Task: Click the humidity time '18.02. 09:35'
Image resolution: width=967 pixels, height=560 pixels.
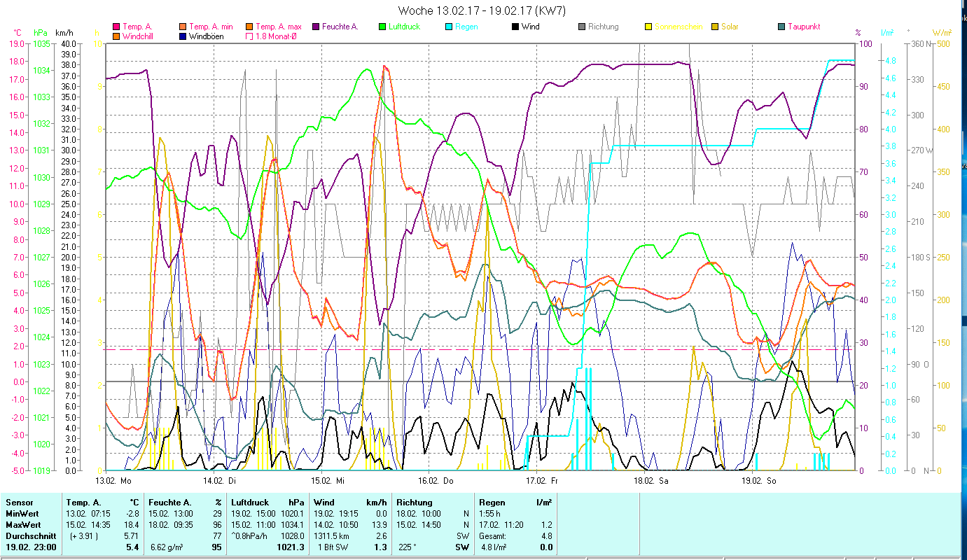Action: click(172, 525)
